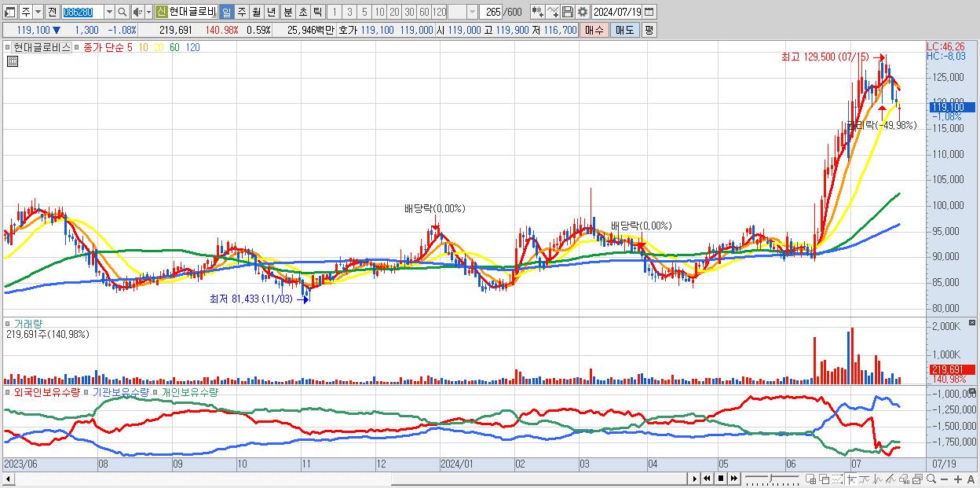Click the magnifier stock search icon
Image resolution: width=980 pixels, height=488 pixels.
click(122, 13)
